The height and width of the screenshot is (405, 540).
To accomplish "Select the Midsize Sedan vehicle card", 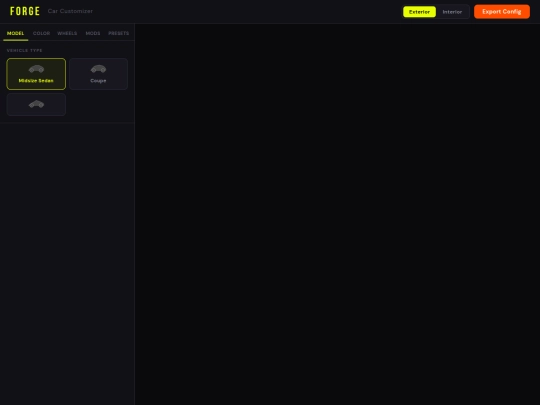I will [36, 74].
